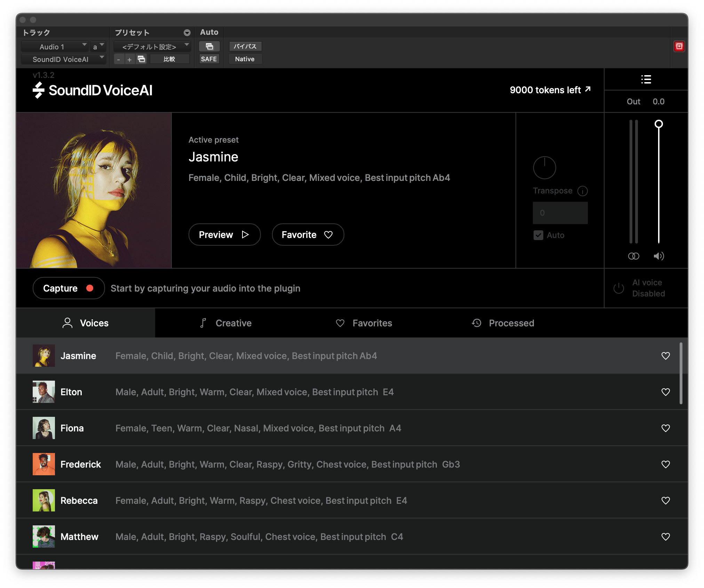Favorite Jasmine with the row heart
The width and height of the screenshot is (704, 588).
(665, 356)
